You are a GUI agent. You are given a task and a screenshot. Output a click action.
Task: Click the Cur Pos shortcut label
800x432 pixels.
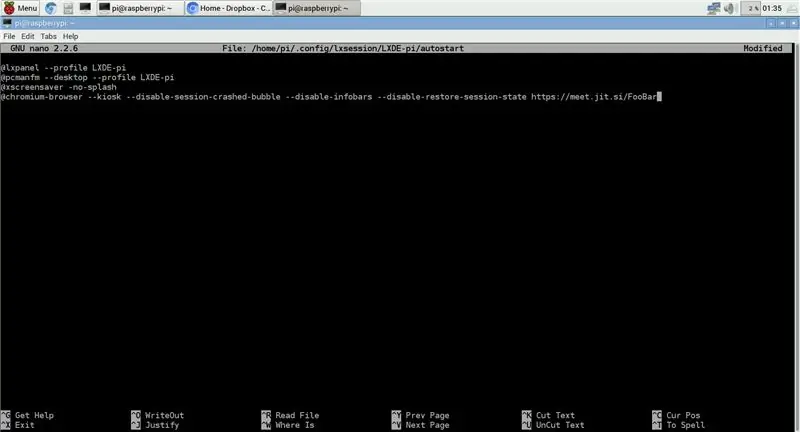click(x=683, y=415)
